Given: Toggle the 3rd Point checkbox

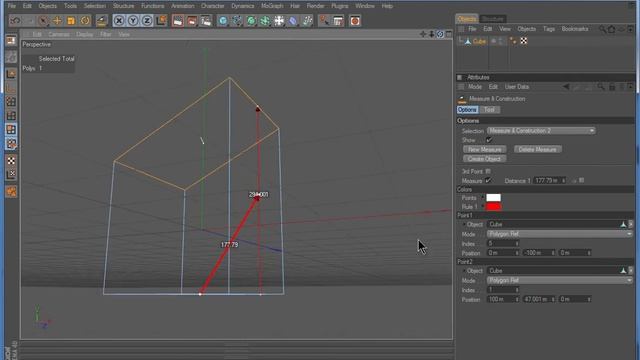Looking at the screenshot, I should 488,171.
